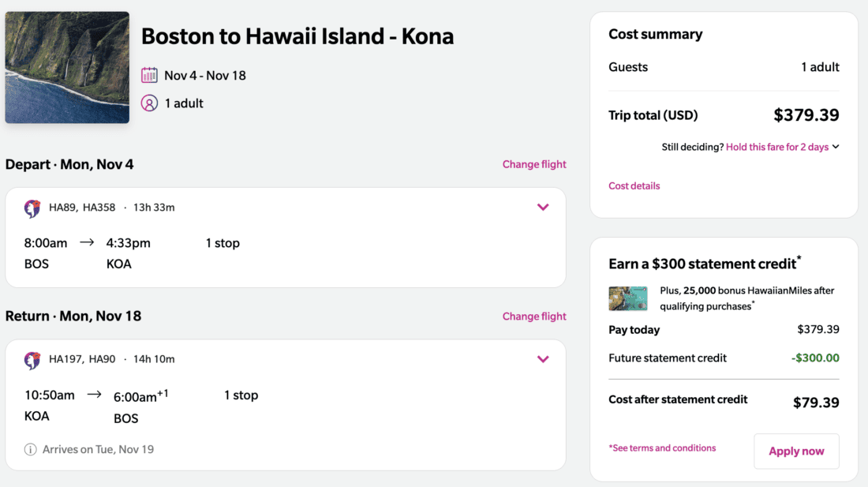
Task: Expand departing flight HA89 details chevron
Action: [543, 208]
